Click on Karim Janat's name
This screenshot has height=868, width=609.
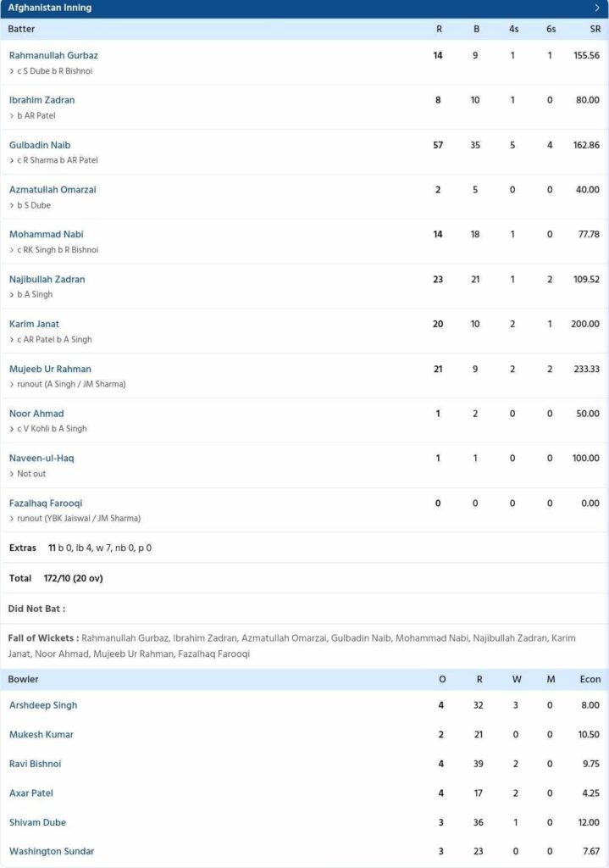34,324
